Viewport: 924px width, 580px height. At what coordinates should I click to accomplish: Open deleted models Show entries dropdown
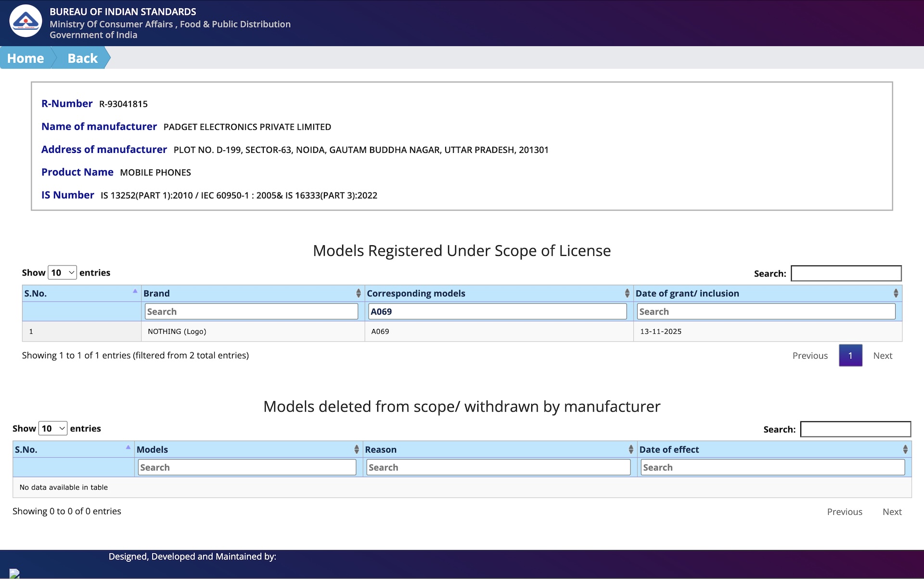52,429
